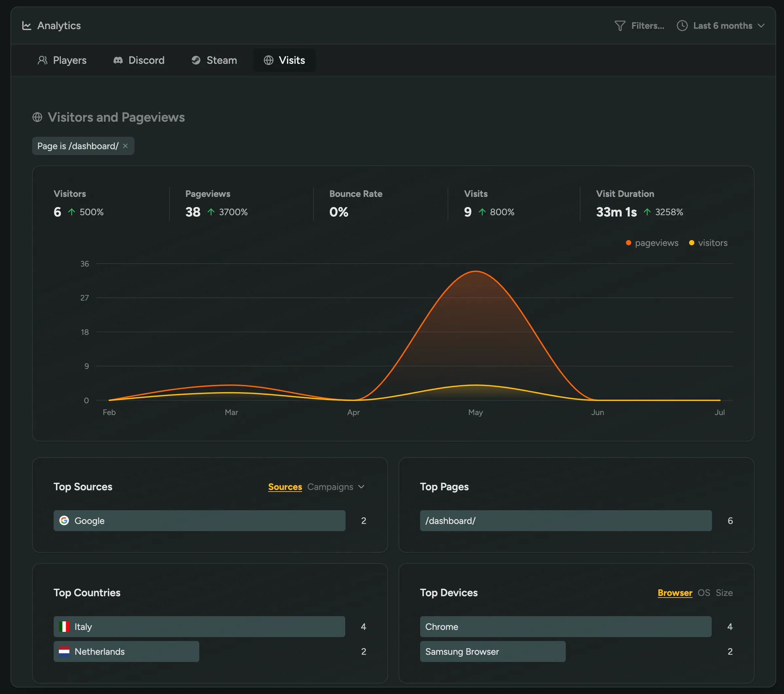The image size is (784, 694).
Task: Switch to the Players tab
Action: [x=62, y=60]
